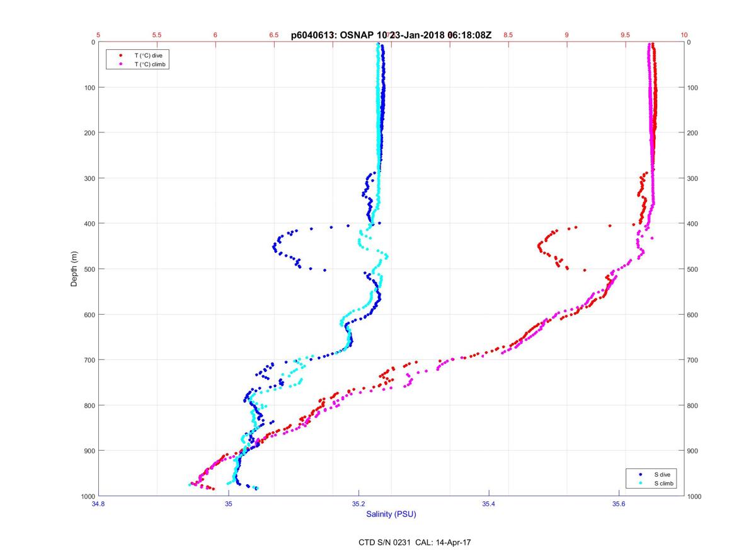The image size is (756, 558).
Task: Click the '35' salinity tick label
Action: (x=229, y=504)
